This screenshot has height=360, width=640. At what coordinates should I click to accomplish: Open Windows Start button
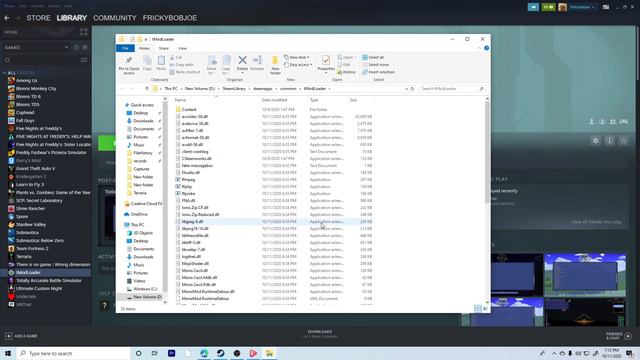click(8, 353)
